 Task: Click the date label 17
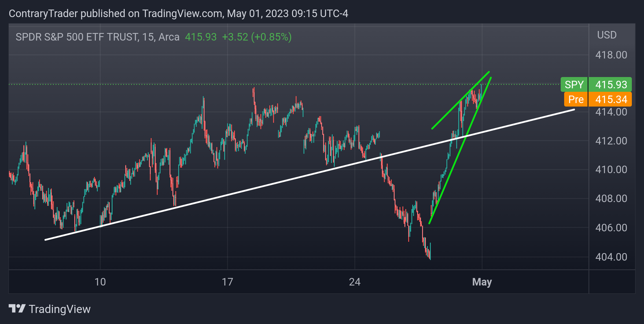point(227,282)
